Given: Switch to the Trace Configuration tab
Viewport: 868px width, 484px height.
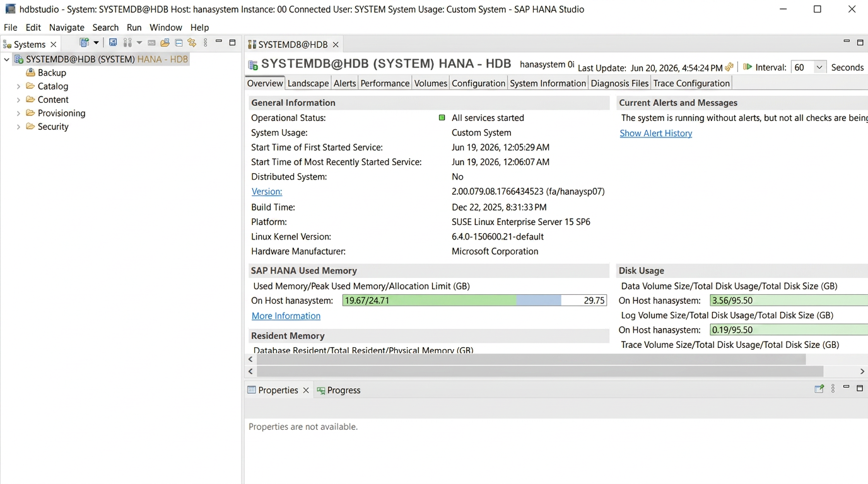Looking at the screenshot, I should tap(691, 83).
